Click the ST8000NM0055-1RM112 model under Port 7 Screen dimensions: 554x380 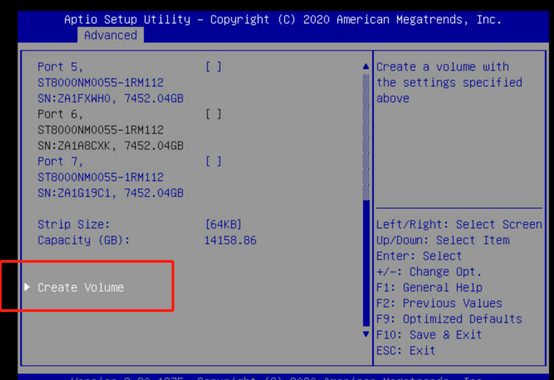click(100, 177)
